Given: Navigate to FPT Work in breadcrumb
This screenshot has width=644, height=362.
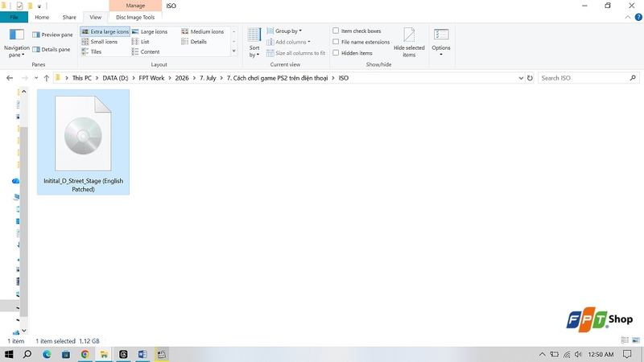Looking at the screenshot, I should tap(151, 78).
